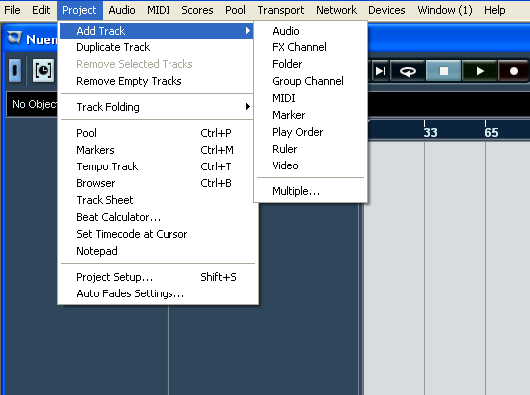Add a MIDI track from submenu
The height and width of the screenshot is (395, 530).
tap(284, 98)
